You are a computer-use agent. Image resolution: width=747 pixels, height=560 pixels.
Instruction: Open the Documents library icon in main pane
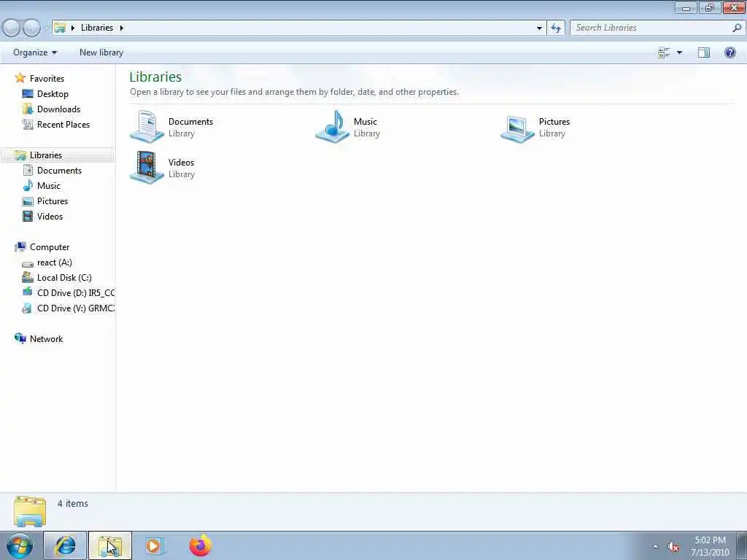(x=147, y=126)
